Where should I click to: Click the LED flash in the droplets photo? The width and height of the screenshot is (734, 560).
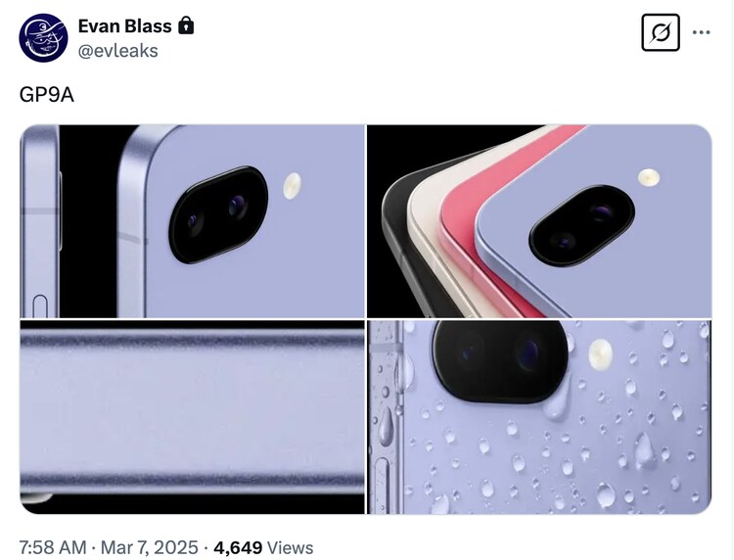[600, 353]
